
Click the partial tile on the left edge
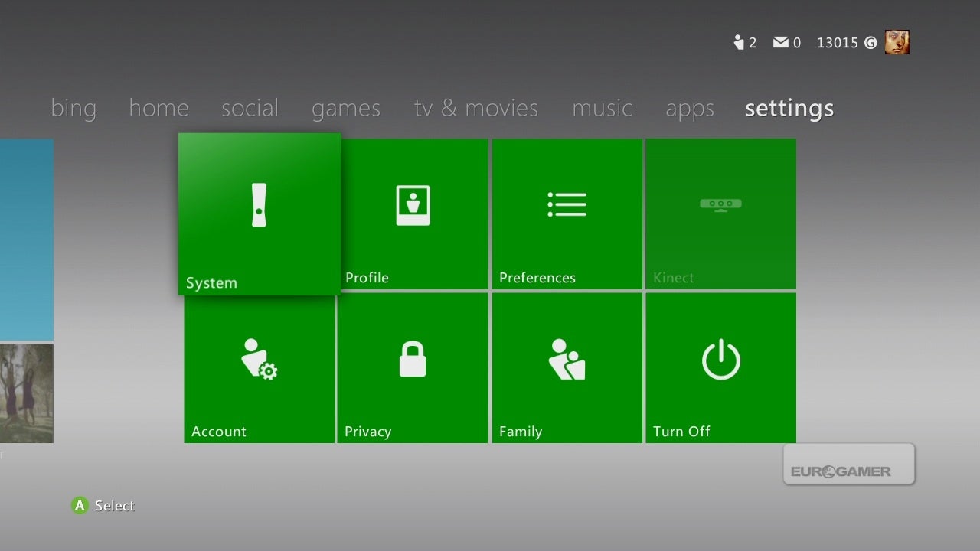pos(27,237)
